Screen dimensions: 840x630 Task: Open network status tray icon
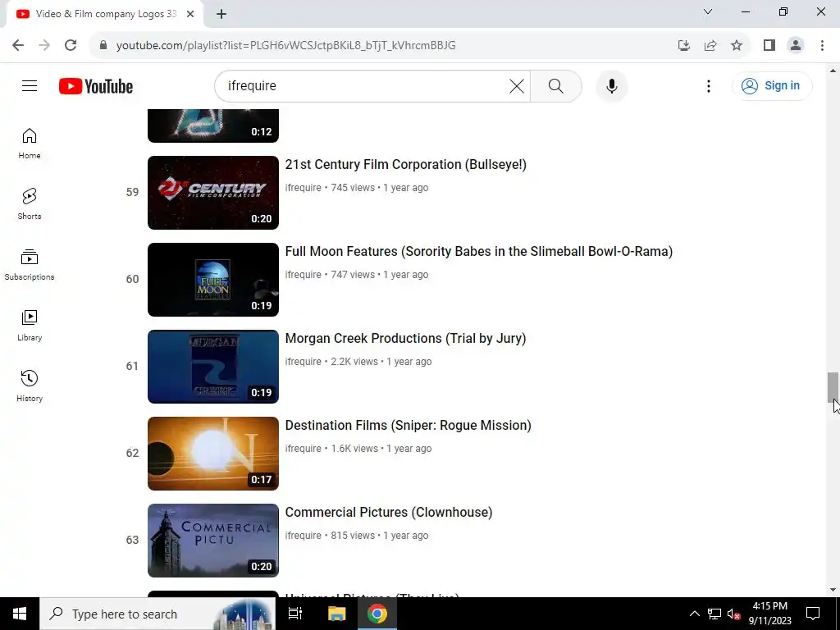coord(714,614)
